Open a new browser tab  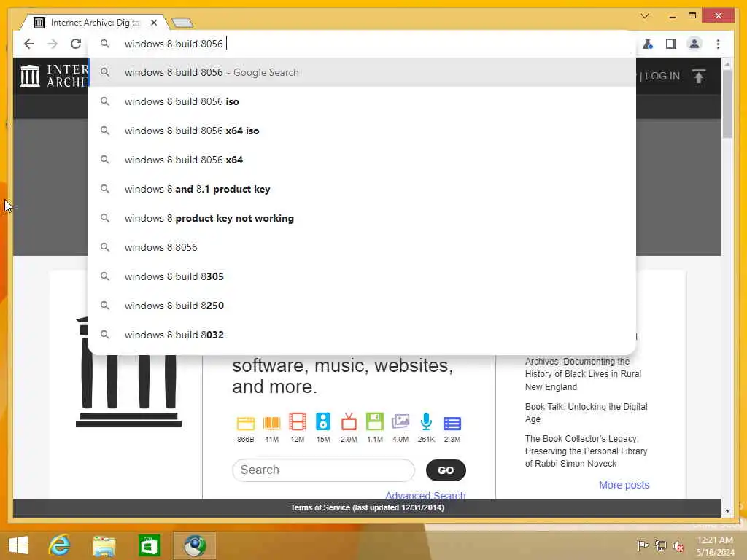pyautogui.click(x=182, y=23)
